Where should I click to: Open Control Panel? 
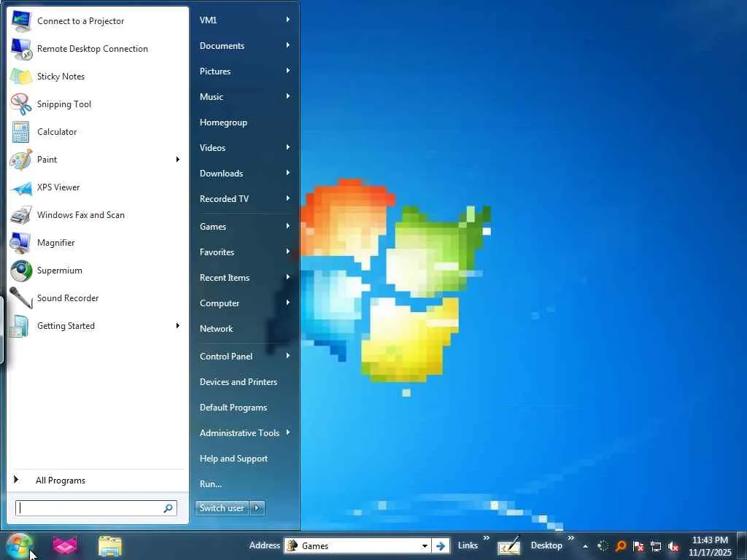tap(245, 356)
